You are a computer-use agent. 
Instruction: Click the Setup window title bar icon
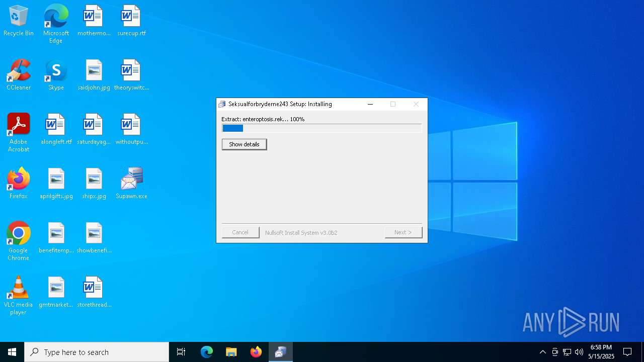pyautogui.click(x=222, y=104)
